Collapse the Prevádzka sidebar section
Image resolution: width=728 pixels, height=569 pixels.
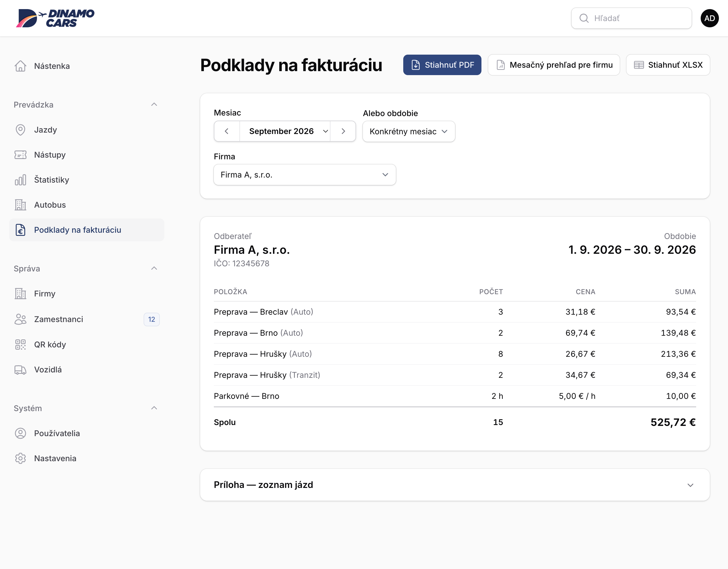coord(154,104)
